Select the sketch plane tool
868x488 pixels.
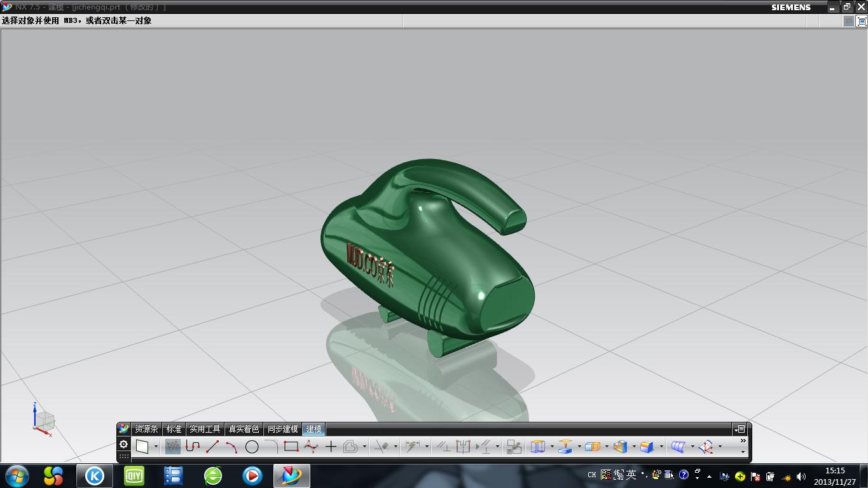pos(142,447)
